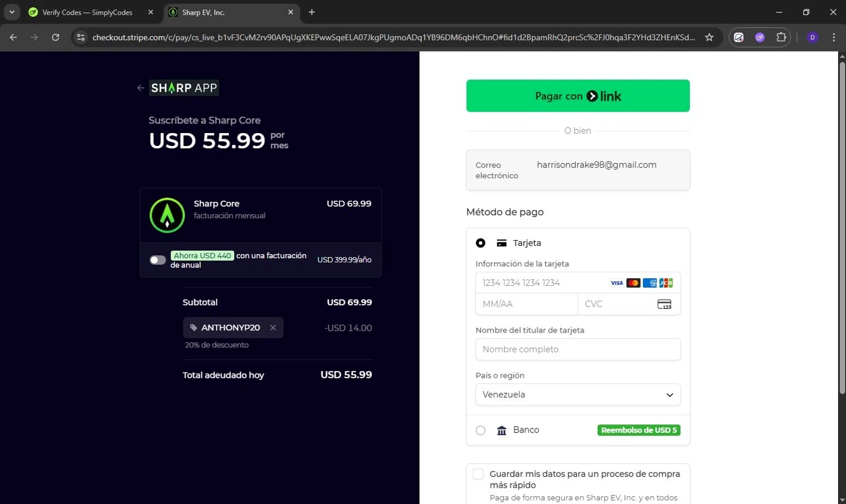Click the Suscríbete a Sharp Core heading

[x=205, y=120]
